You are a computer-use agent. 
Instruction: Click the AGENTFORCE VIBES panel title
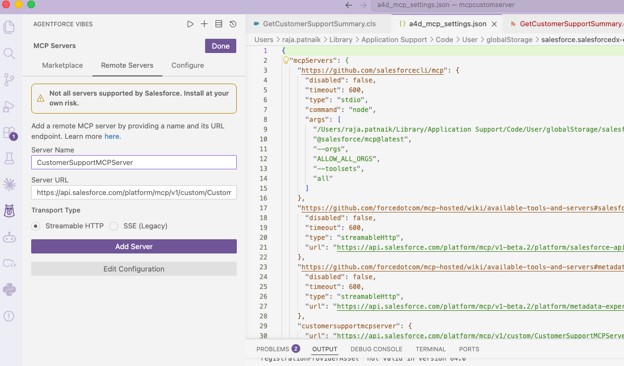tap(63, 24)
